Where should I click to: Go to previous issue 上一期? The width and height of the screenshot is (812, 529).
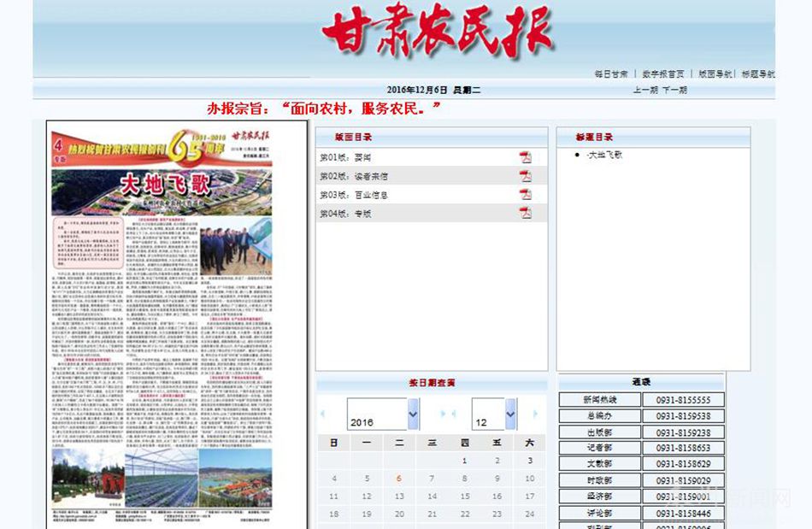coord(645,90)
